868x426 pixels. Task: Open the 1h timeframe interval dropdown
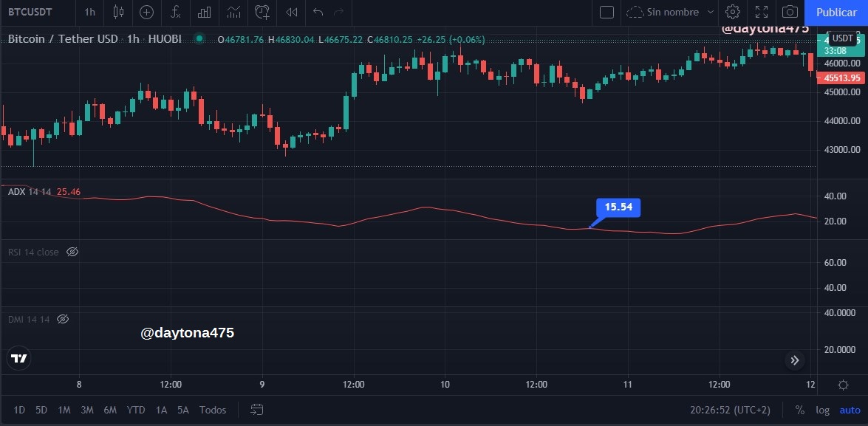(x=89, y=12)
